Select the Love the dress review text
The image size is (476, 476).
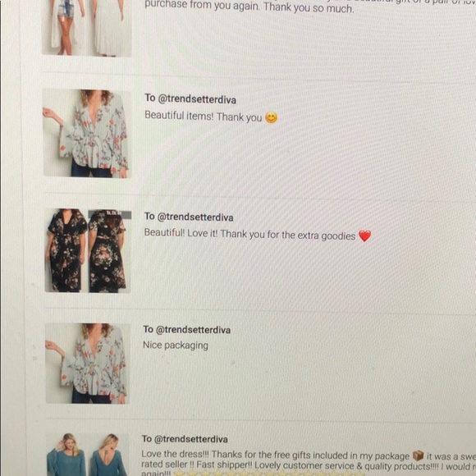click(309, 465)
